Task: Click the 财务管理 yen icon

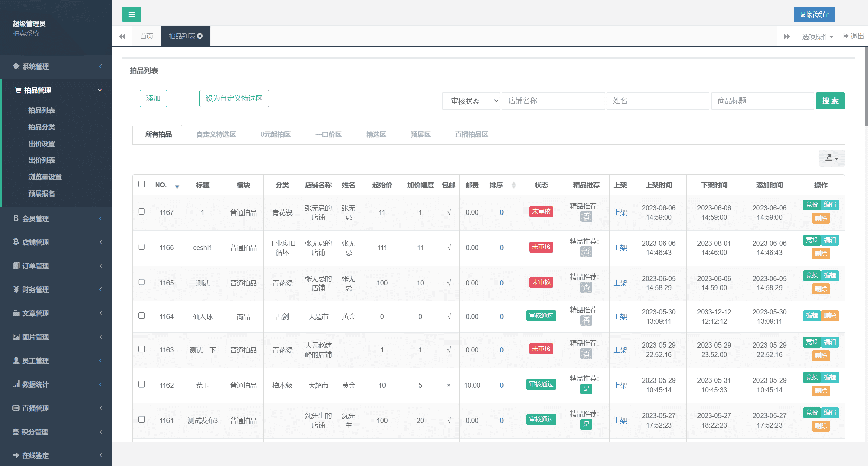Action: tap(16, 289)
